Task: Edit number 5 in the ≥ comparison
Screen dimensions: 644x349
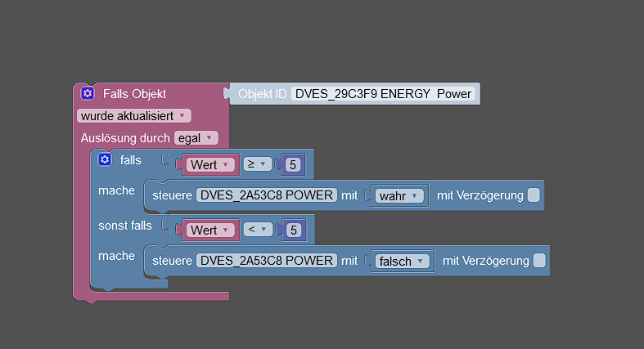Action: click(292, 165)
